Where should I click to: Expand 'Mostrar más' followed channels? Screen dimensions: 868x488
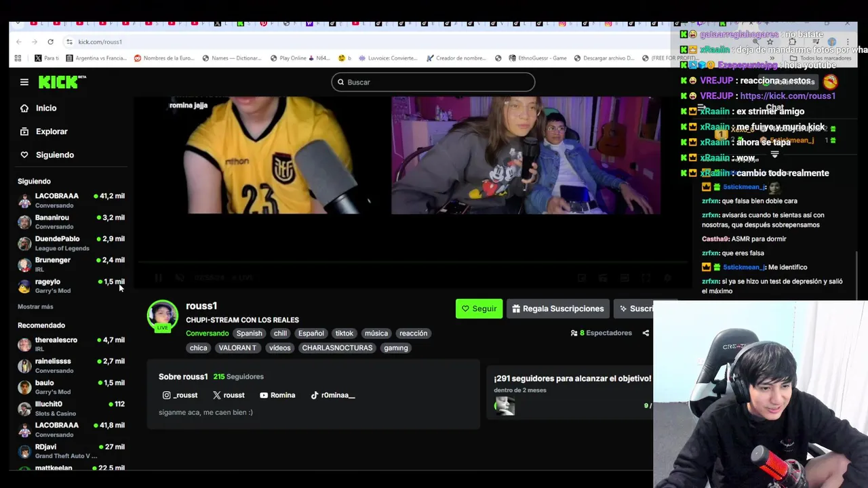click(x=35, y=307)
